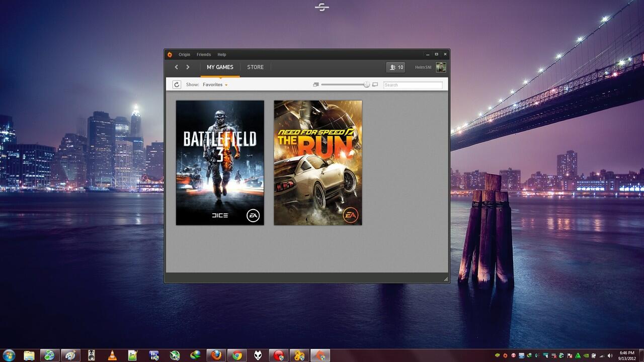Go forward with the right arrow

[x=188, y=67]
